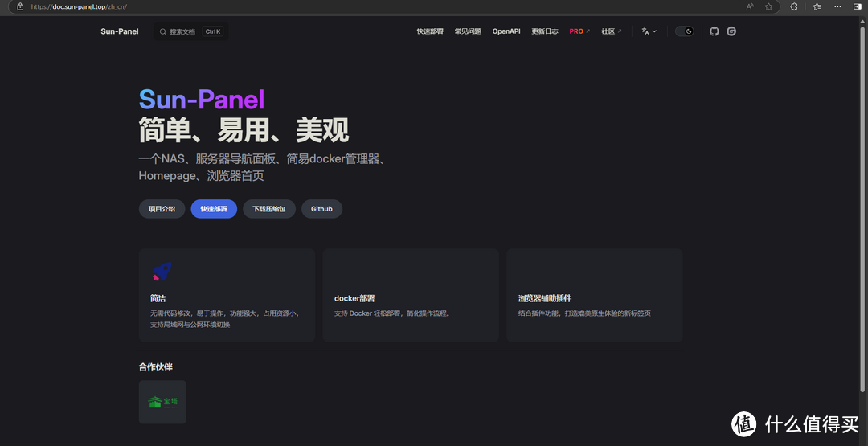Select the docker部署 feature card title
Viewport: 868px width, 446px height.
[354, 298]
